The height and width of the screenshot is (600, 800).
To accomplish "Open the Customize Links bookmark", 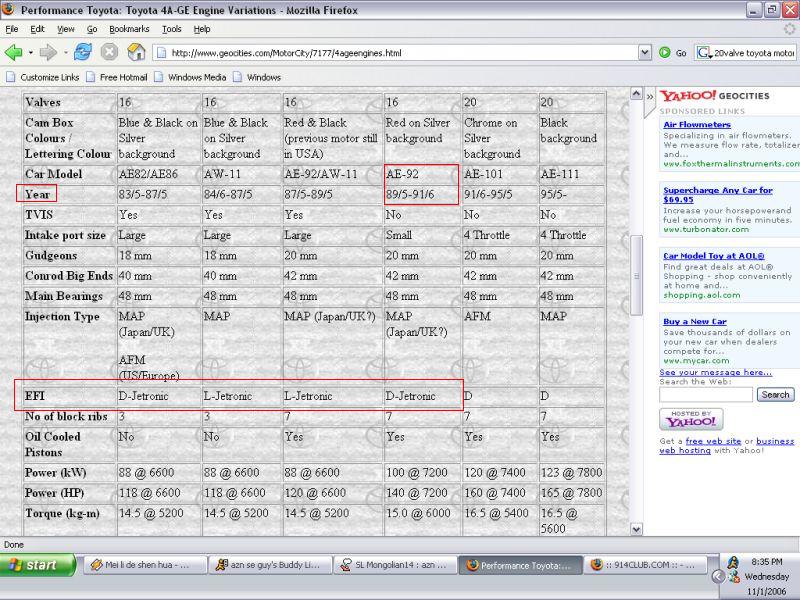I will coord(42,77).
